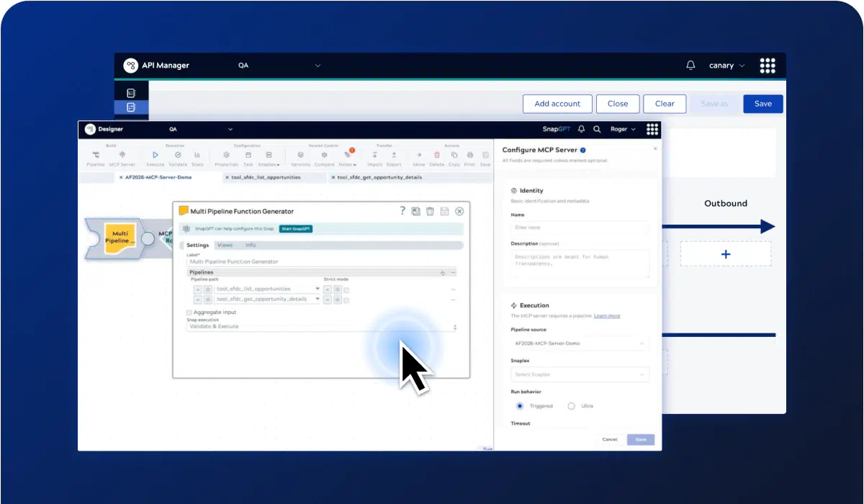Click the red Delete toolbar icon
864x504 pixels.
click(436, 155)
